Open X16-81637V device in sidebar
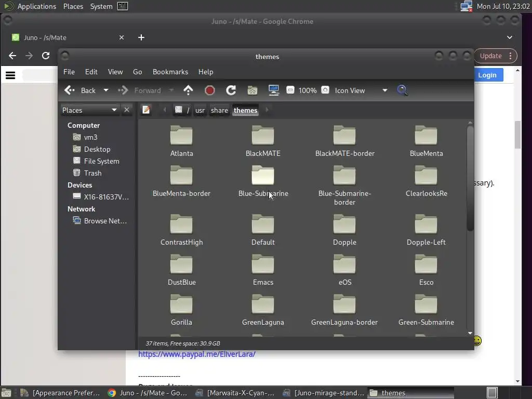Viewport: 532px width, 399px height. click(x=106, y=197)
